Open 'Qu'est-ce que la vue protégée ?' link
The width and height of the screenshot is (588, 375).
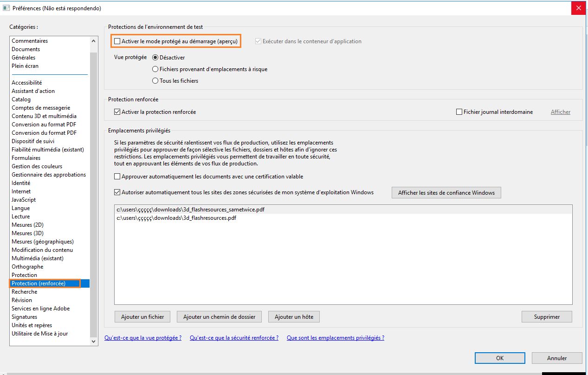(x=143, y=338)
